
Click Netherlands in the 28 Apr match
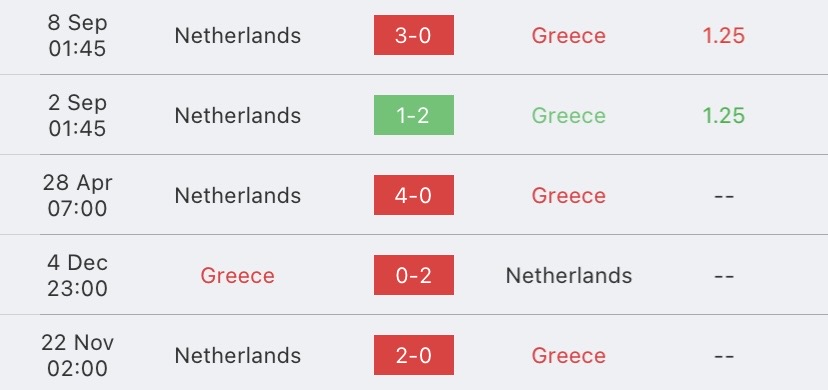(x=238, y=195)
